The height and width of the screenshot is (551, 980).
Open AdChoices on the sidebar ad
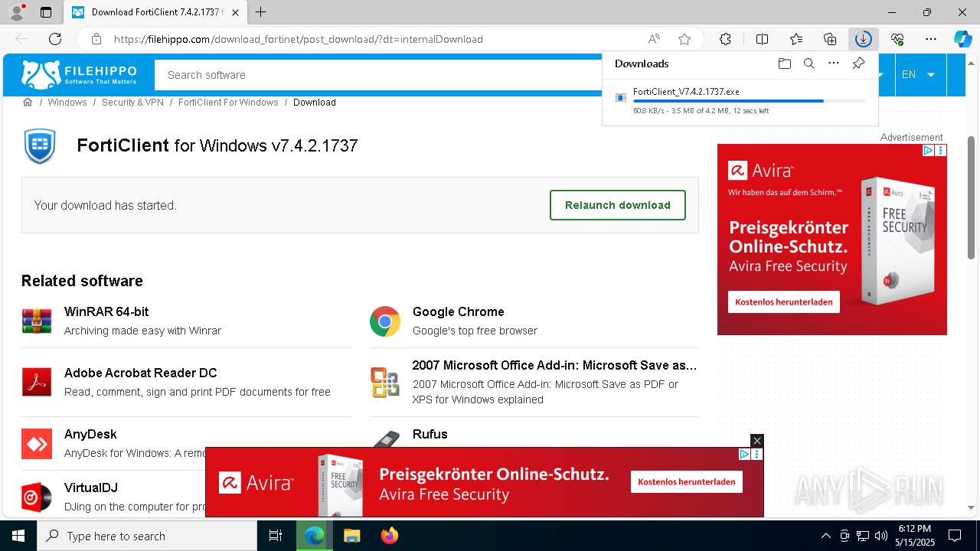[x=929, y=151]
